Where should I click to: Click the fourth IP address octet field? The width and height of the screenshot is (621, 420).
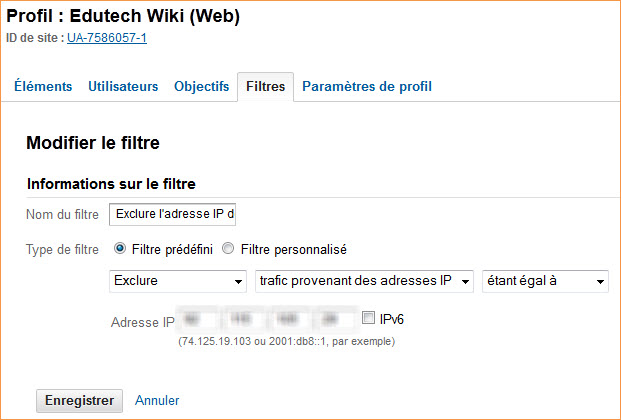(x=333, y=319)
